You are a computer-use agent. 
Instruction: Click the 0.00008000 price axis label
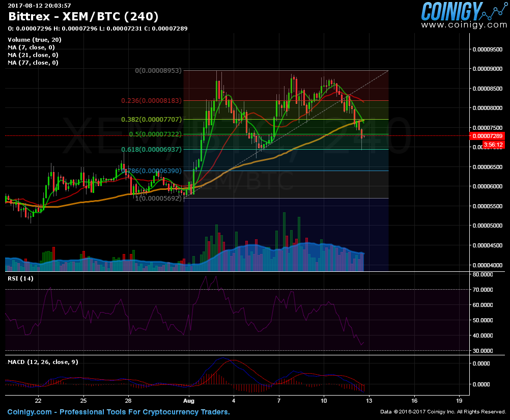pyautogui.click(x=488, y=108)
